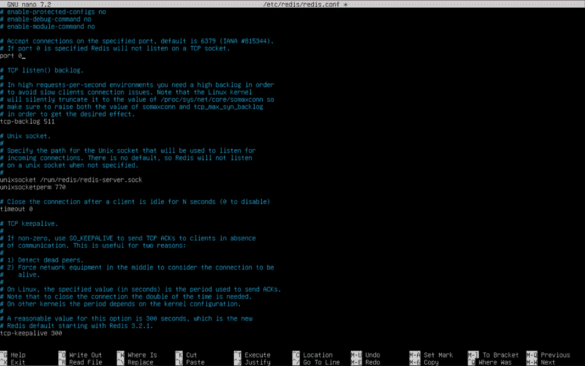Screen dimensions: 585x366
Task: Click the /etc/redis/redis.conf filename in title bar
Action: tap(301, 4)
